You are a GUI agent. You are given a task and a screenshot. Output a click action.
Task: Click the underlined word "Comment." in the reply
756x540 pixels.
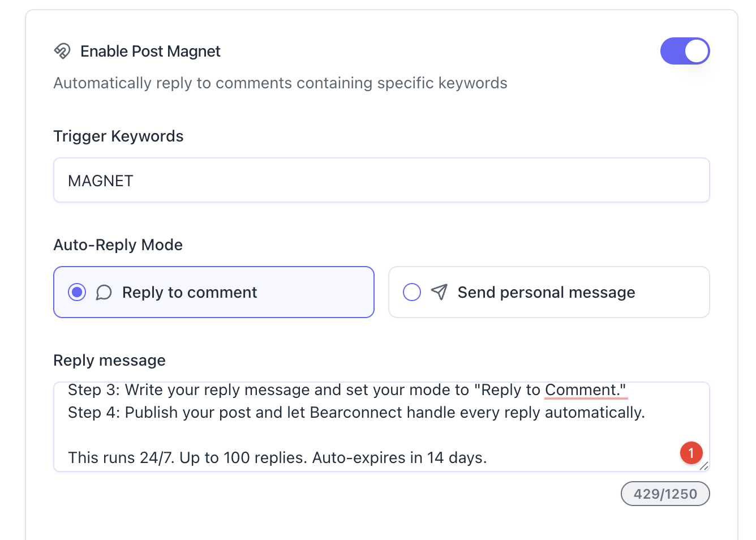pyautogui.click(x=585, y=390)
